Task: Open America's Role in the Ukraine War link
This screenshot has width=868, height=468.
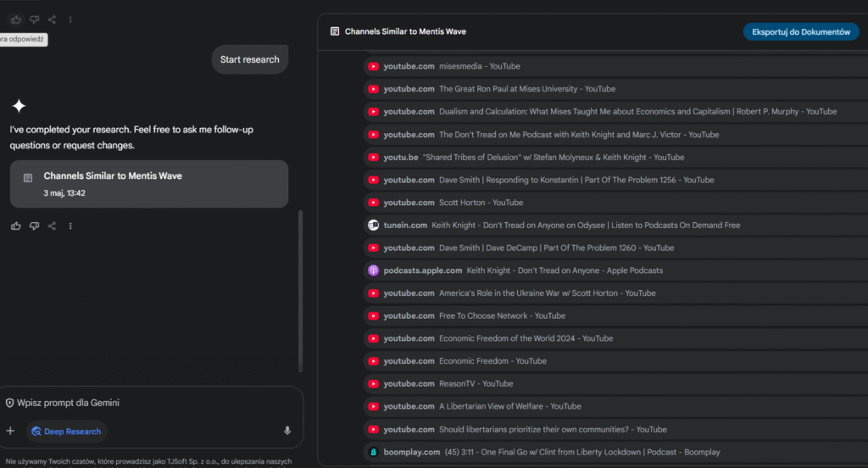Action: (615, 293)
